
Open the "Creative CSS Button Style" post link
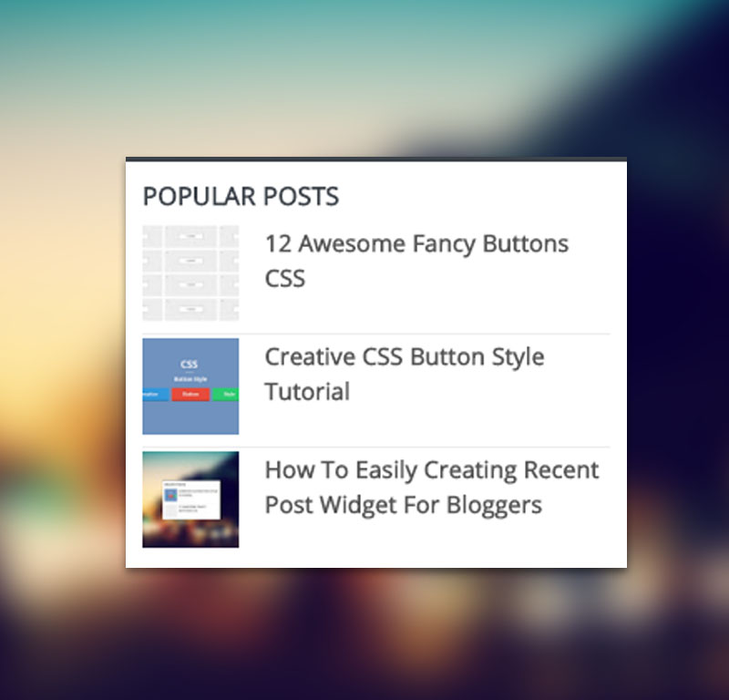404,357
